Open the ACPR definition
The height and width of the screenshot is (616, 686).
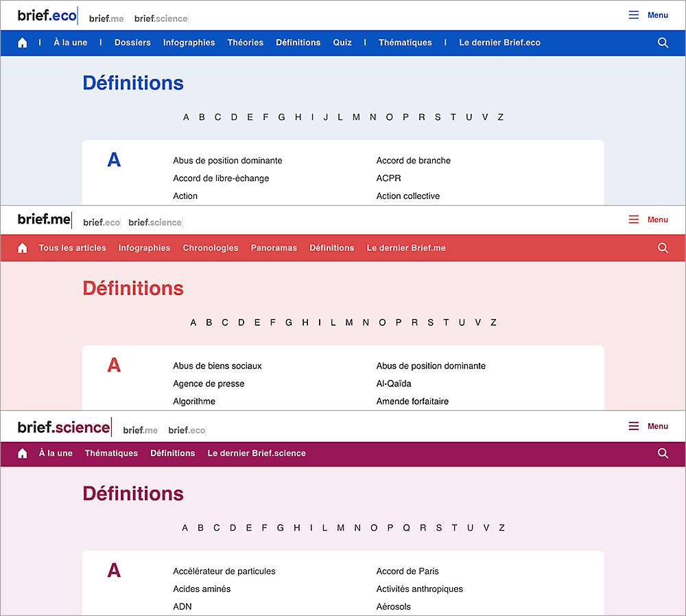[388, 178]
